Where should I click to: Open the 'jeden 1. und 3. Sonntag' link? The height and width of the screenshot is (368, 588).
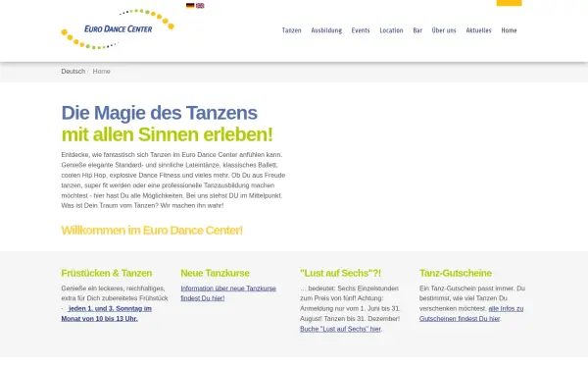(107, 314)
